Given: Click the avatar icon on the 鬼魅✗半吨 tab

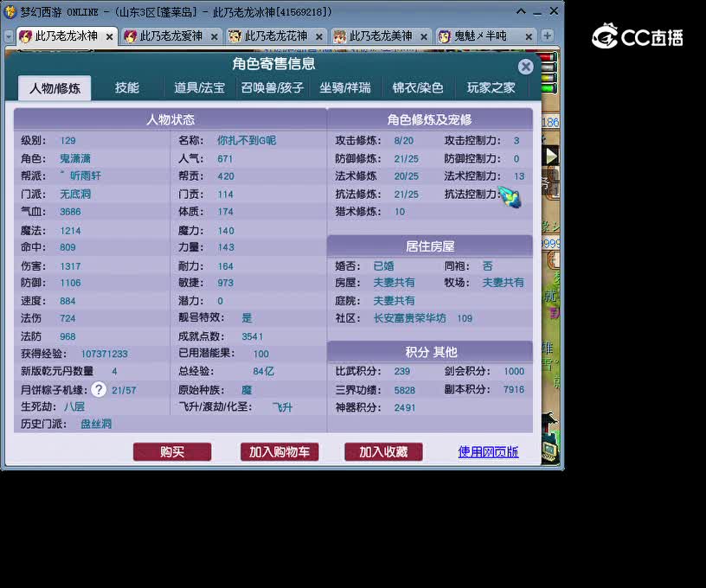Looking at the screenshot, I should pos(444,36).
